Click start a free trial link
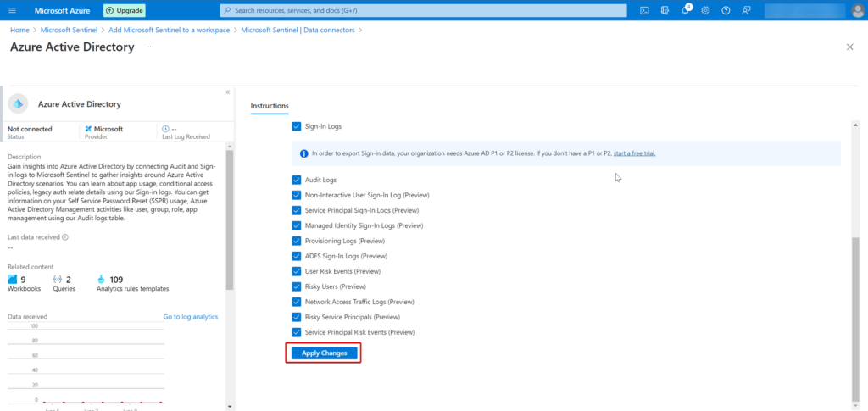868x411 pixels. coord(634,153)
